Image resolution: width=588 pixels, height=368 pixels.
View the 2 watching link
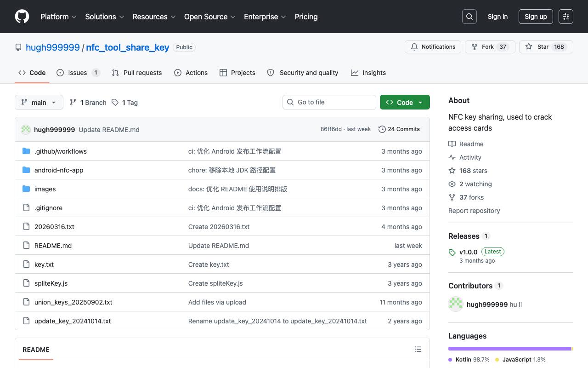pos(470,184)
